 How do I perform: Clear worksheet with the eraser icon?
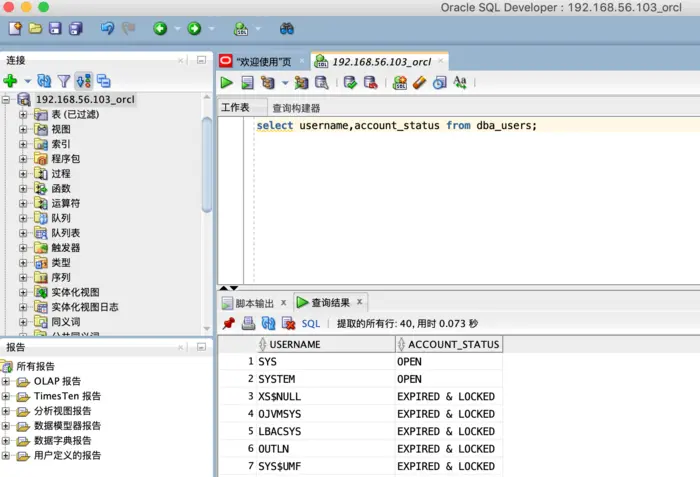click(420, 83)
